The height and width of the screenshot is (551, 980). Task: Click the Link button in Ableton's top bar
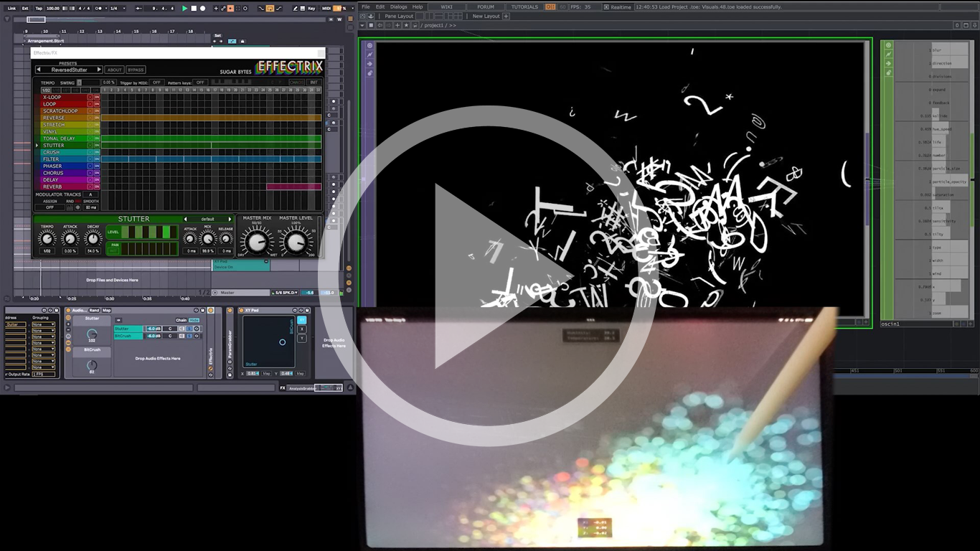point(11,9)
